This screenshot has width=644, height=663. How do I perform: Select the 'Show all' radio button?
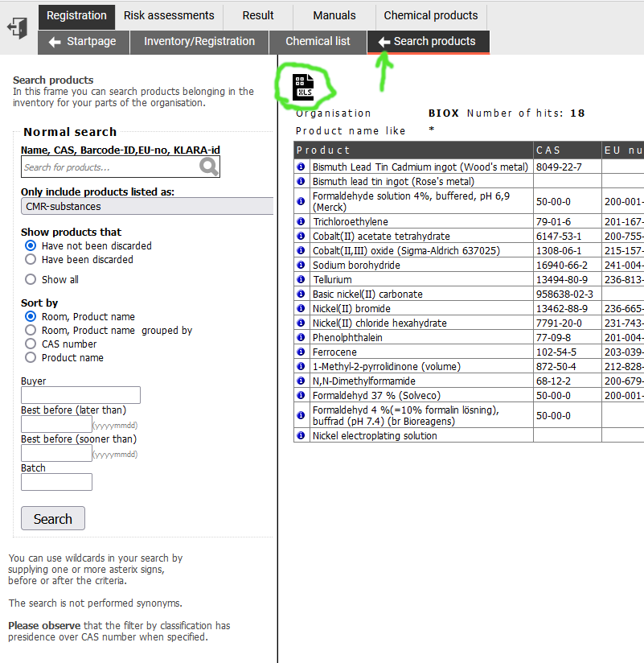pos(31,279)
